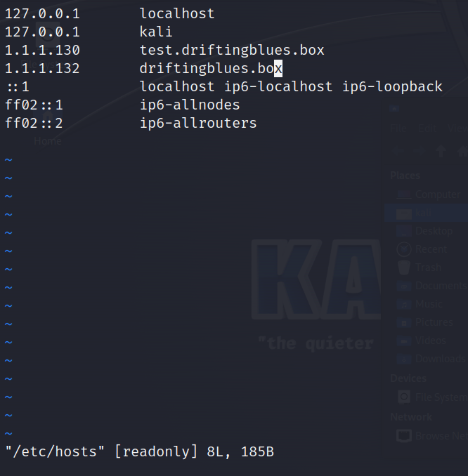Open the File menu of file manager

pos(398,128)
